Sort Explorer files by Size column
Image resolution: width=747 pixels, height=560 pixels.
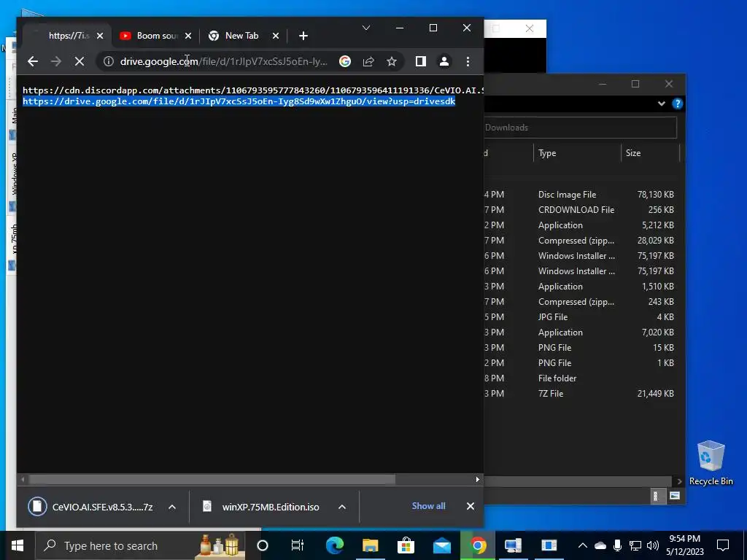pyautogui.click(x=650, y=153)
